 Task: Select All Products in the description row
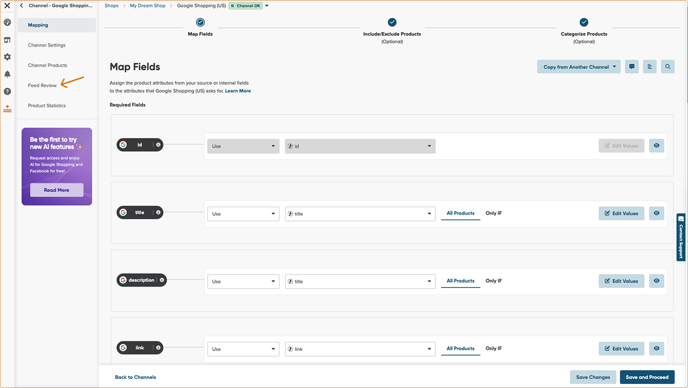(460, 281)
